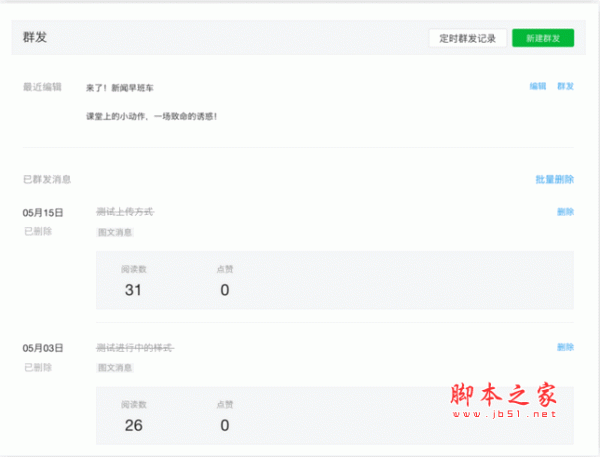This screenshot has width=600, height=457.
Task: Delete the 05月15日 message via 删除
Action: pos(566,212)
